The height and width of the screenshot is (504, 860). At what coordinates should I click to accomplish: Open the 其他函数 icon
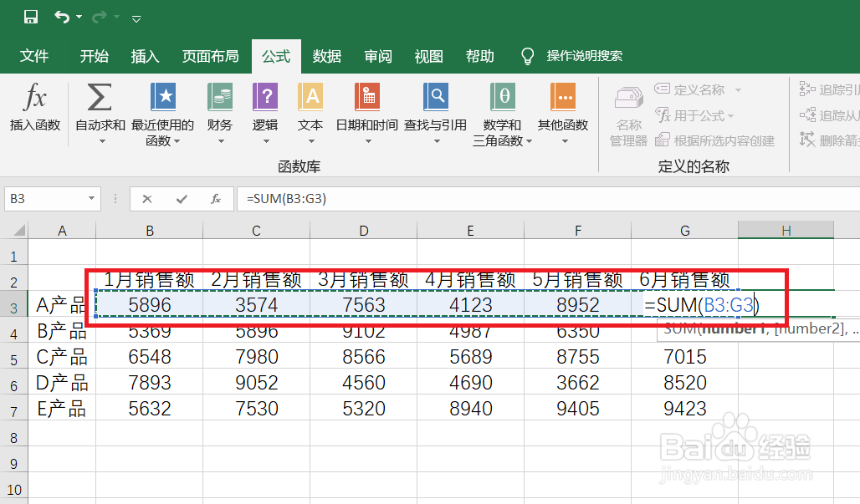point(563,97)
